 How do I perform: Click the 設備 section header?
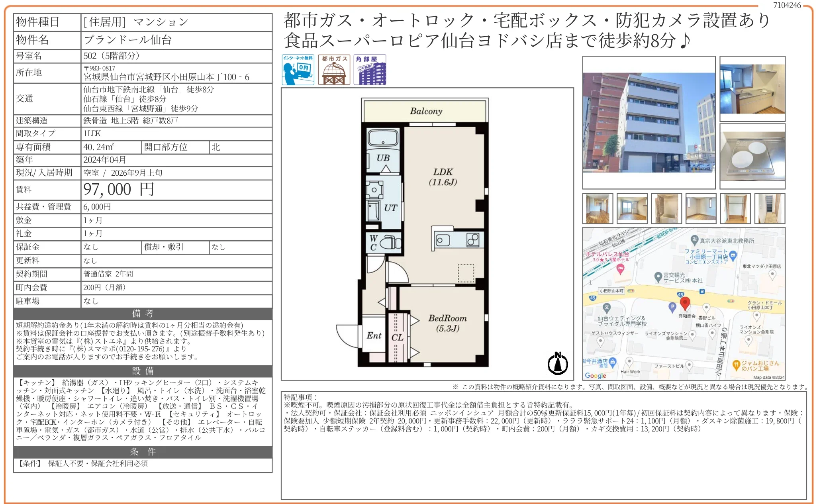(143, 371)
